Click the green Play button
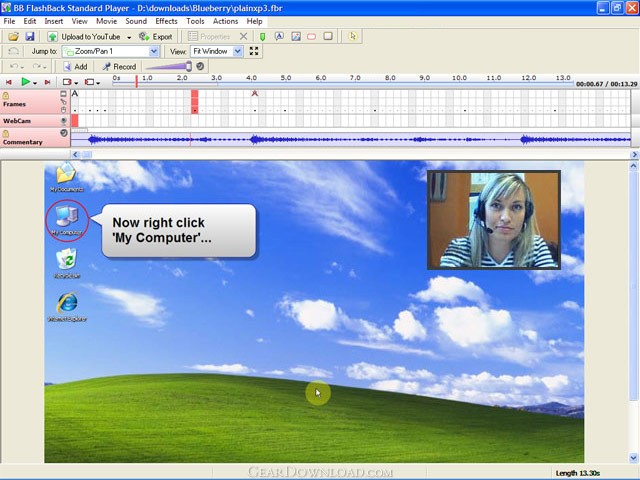 pos(25,82)
